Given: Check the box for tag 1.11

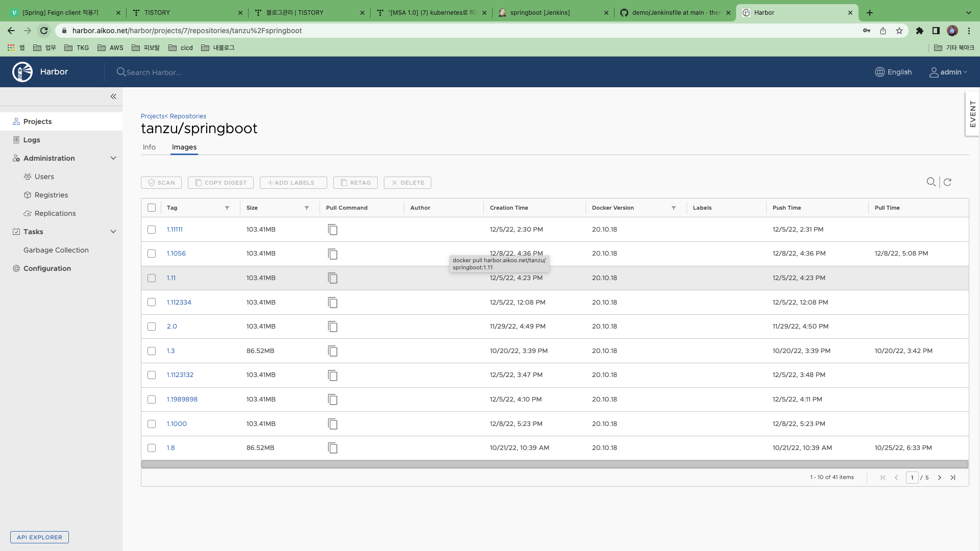Looking at the screenshot, I should pos(152,278).
